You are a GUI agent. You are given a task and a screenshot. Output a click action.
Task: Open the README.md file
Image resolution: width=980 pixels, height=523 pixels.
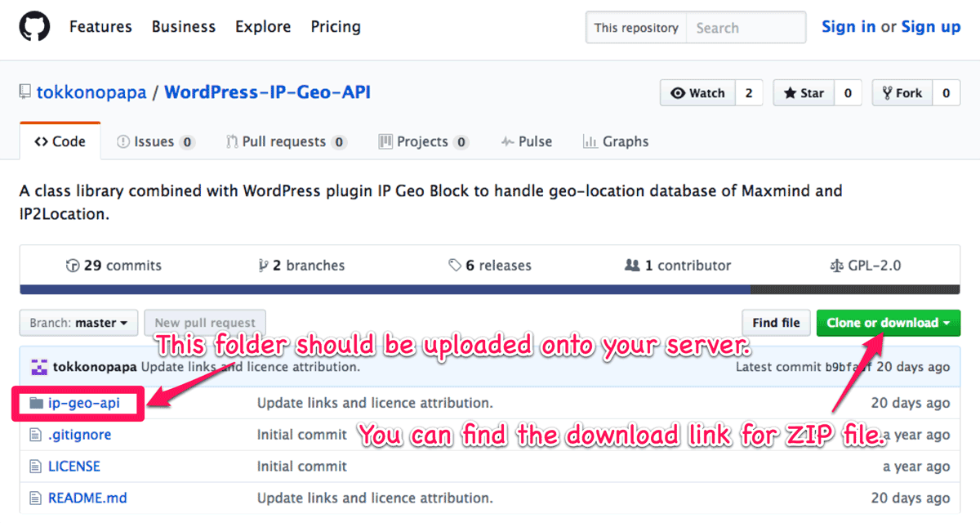[87, 498]
